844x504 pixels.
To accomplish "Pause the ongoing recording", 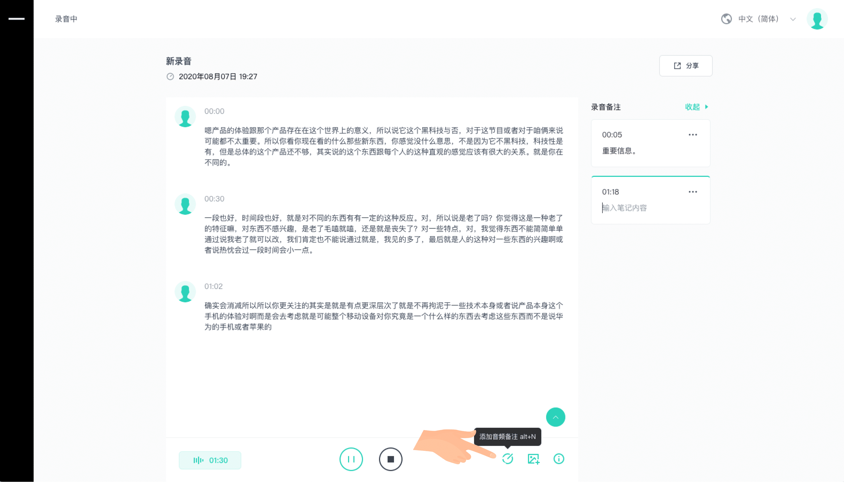I will (x=351, y=459).
